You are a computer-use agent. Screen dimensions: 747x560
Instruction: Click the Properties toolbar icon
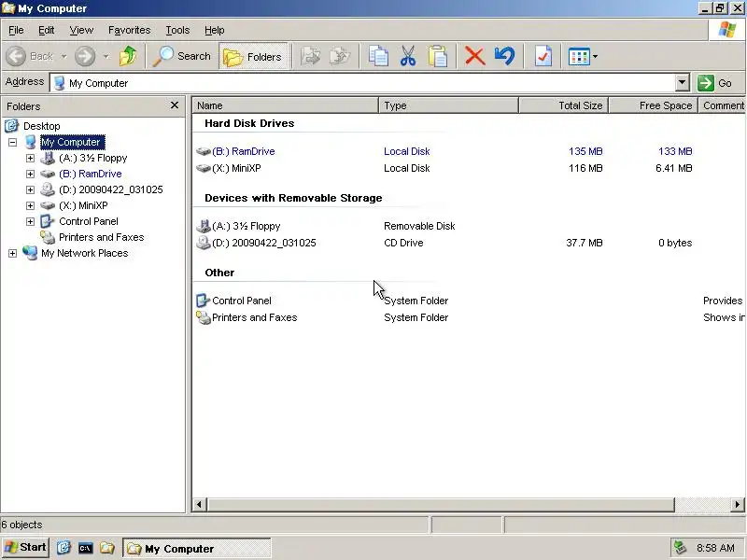[x=543, y=56]
